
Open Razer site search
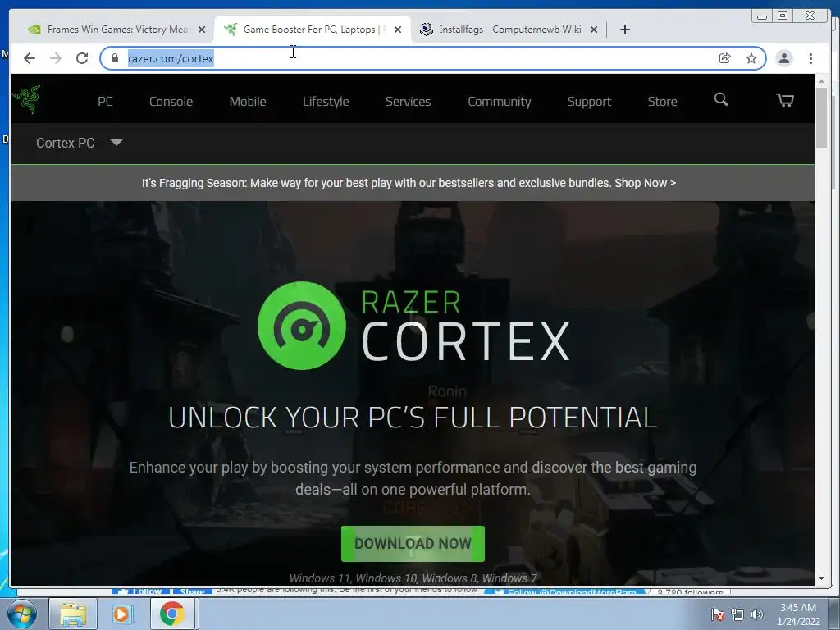coord(721,99)
